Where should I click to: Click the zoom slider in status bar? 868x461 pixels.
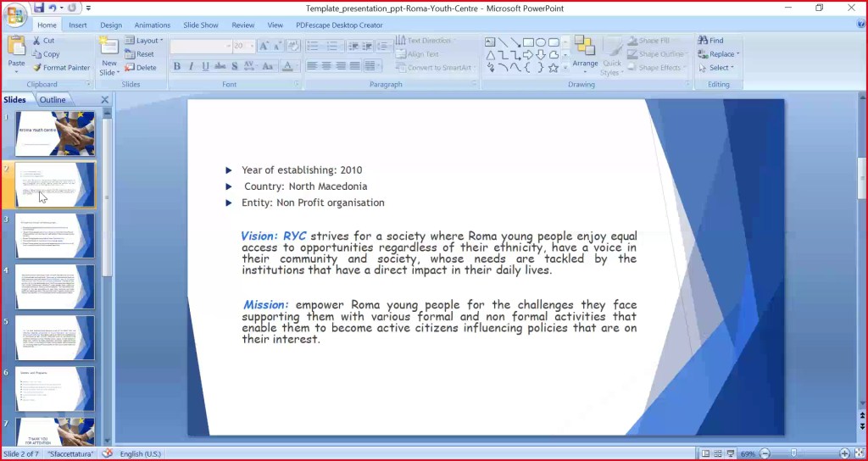793,454
